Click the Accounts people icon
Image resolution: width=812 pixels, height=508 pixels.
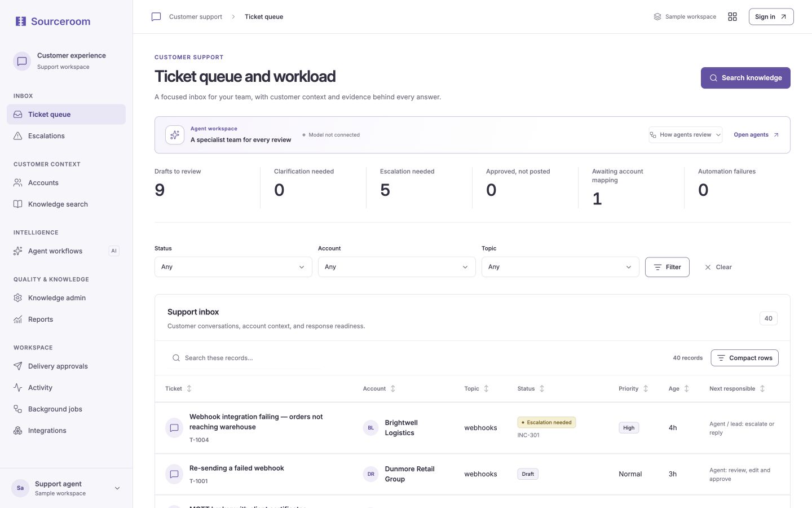pos(18,182)
